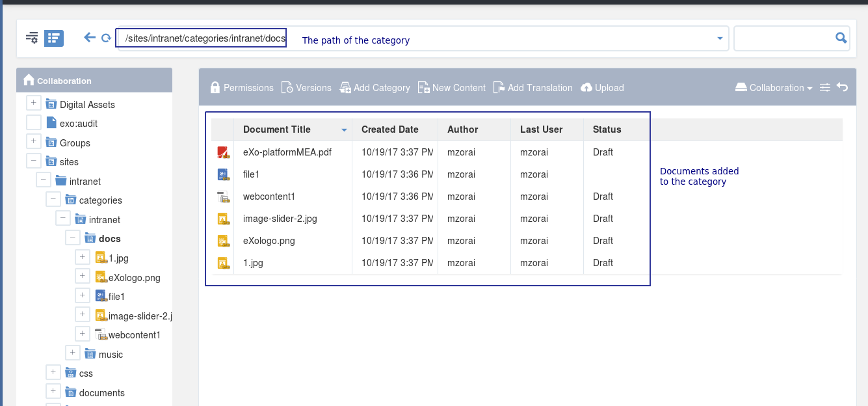Click the Draft status of 1.jpg row
Screen dimensions: 868x406
point(603,263)
